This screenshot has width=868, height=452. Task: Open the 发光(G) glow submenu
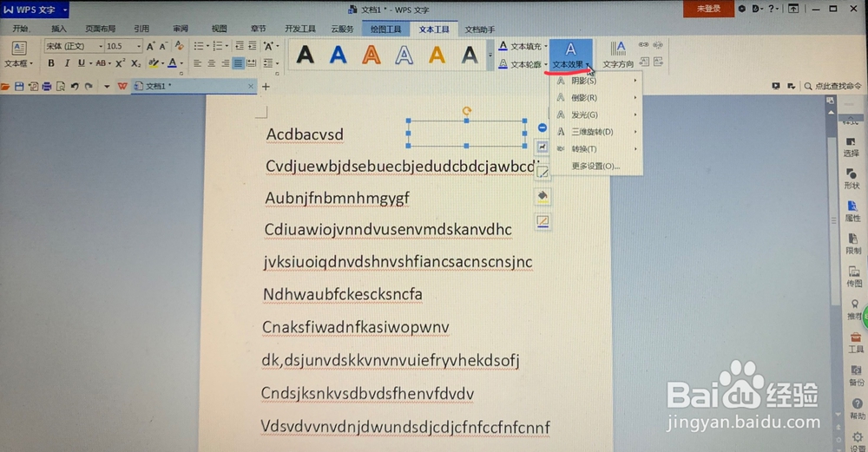tap(596, 115)
